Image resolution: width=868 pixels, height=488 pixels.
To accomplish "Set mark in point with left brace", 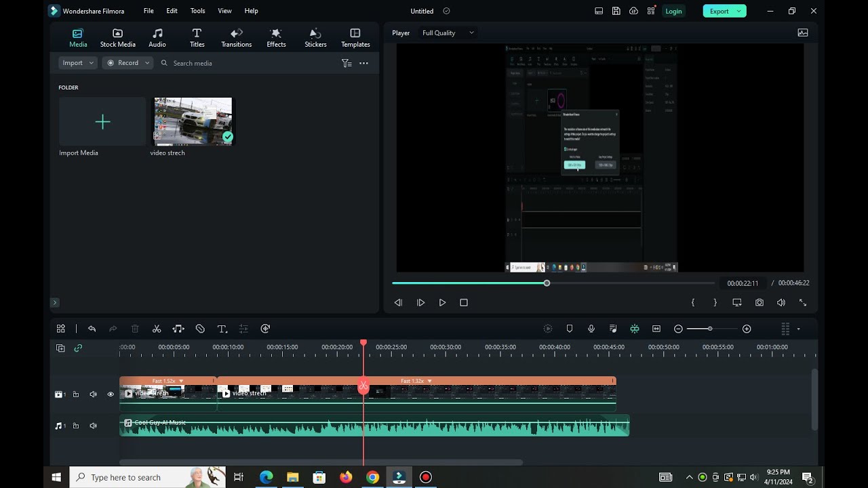I will pos(693,303).
